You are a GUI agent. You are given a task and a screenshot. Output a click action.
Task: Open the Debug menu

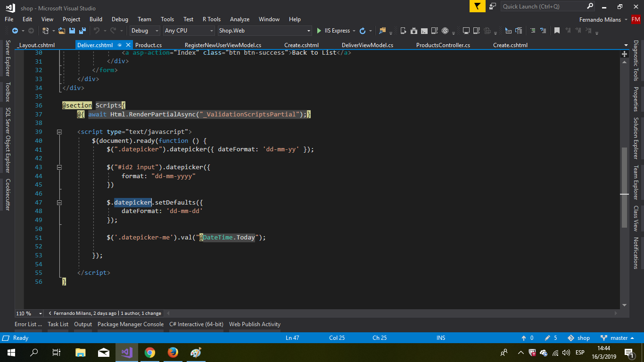point(120,19)
